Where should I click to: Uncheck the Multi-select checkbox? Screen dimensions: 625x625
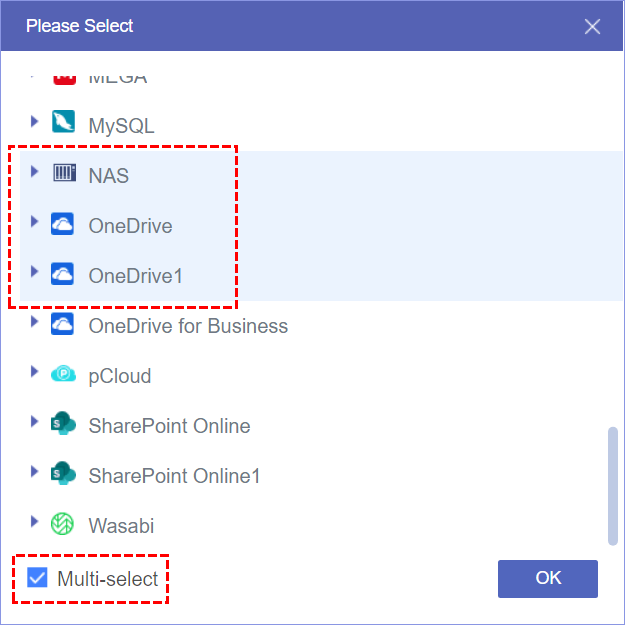(x=37, y=578)
